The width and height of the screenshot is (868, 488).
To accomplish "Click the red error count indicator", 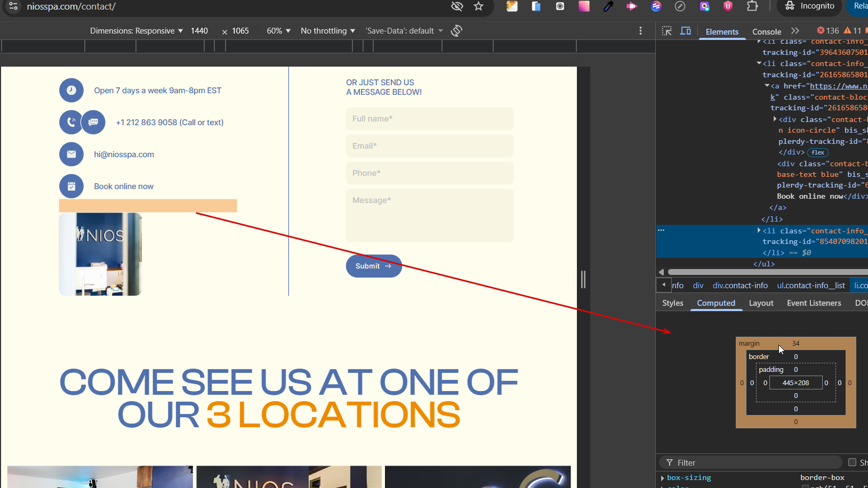I will [827, 31].
